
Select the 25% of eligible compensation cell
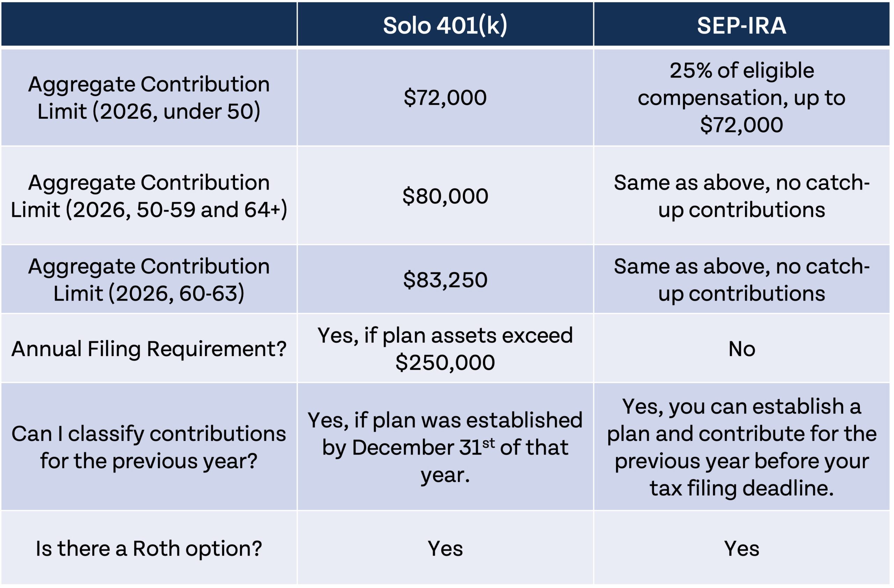coord(741,98)
